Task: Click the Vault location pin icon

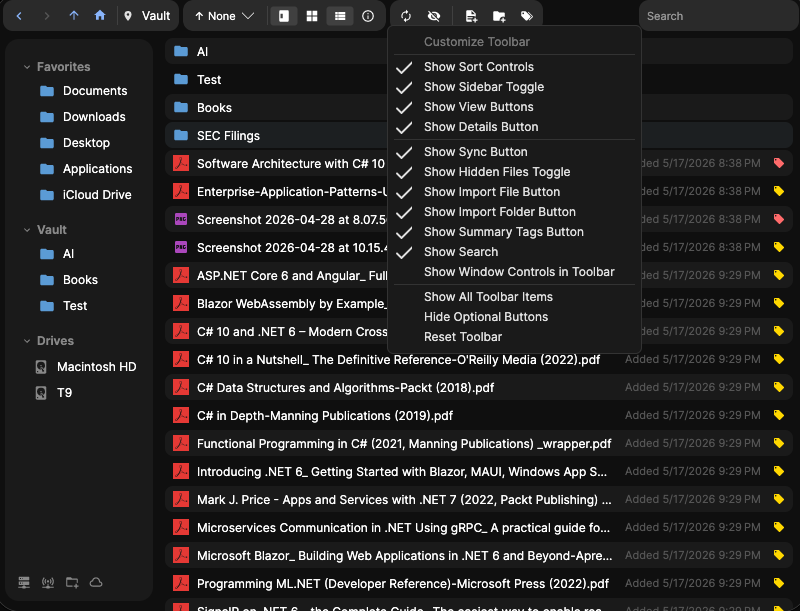Action: (x=128, y=16)
